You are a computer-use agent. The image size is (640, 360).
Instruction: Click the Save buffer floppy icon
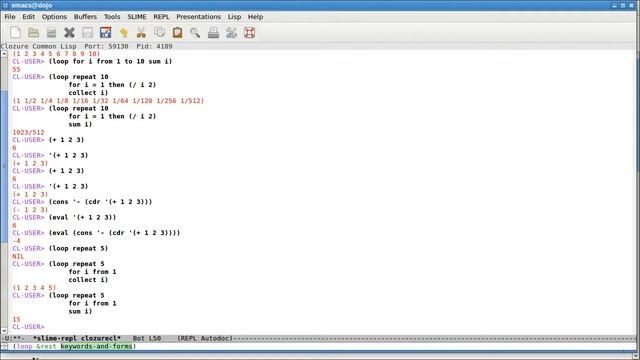(x=87, y=33)
